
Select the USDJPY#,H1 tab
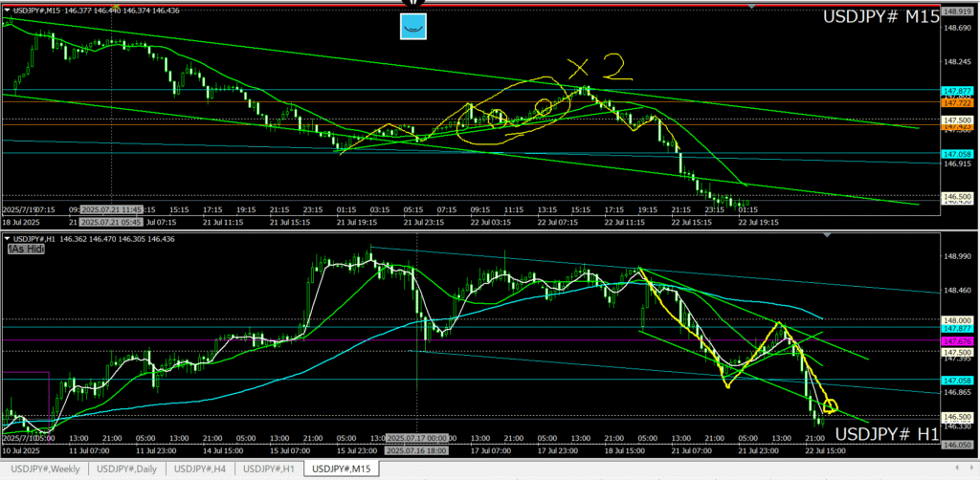tap(268, 469)
